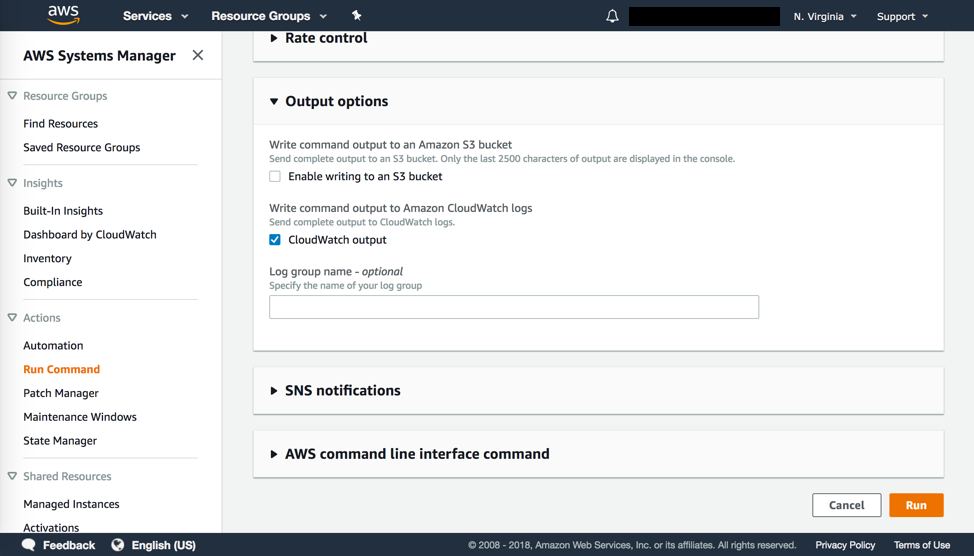Open Patch Manager
Viewport: 974px width, 556px height.
(61, 393)
